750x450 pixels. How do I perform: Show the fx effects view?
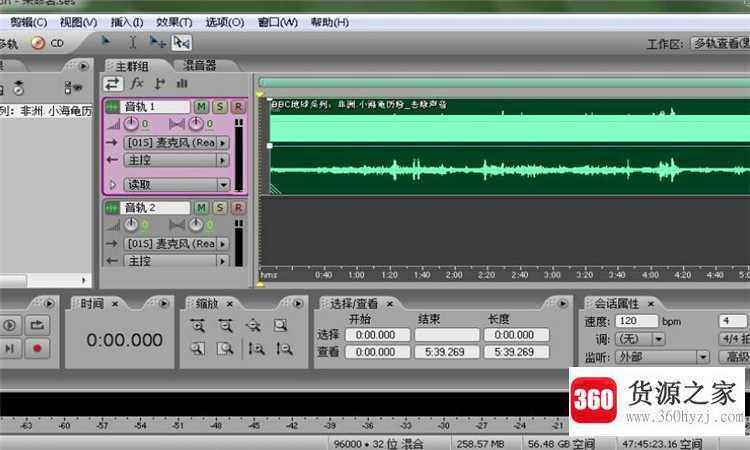(x=137, y=83)
